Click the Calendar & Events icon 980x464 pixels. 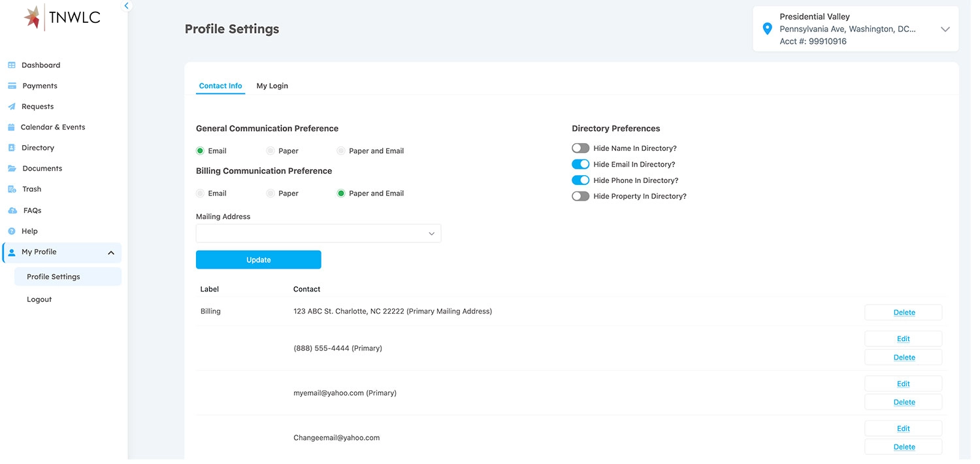click(x=12, y=127)
